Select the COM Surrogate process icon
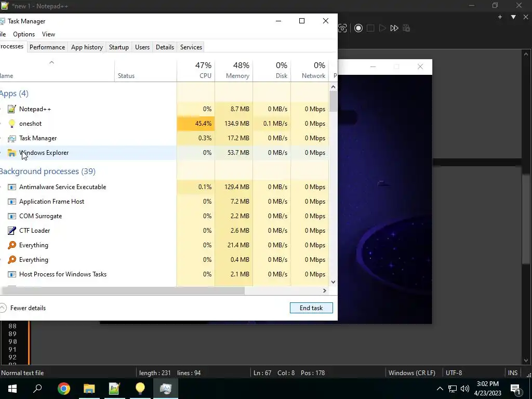The width and height of the screenshot is (532, 399). (x=12, y=216)
